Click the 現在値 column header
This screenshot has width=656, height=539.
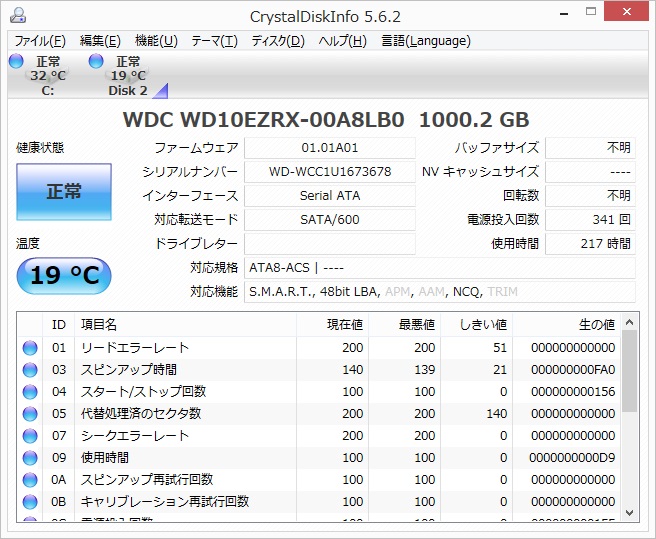tap(333, 325)
